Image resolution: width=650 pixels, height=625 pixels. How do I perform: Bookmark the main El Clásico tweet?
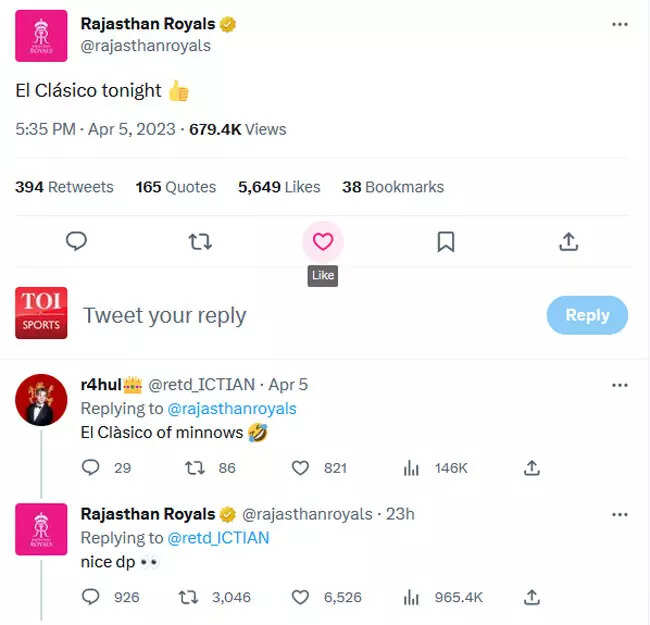tap(446, 241)
